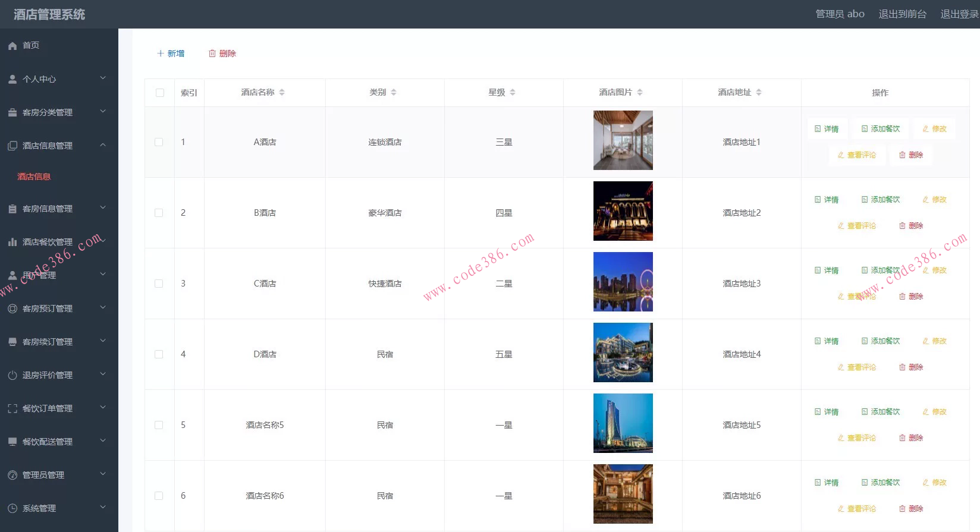Click the home icon beside 首页

pyautogui.click(x=12, y=46)
